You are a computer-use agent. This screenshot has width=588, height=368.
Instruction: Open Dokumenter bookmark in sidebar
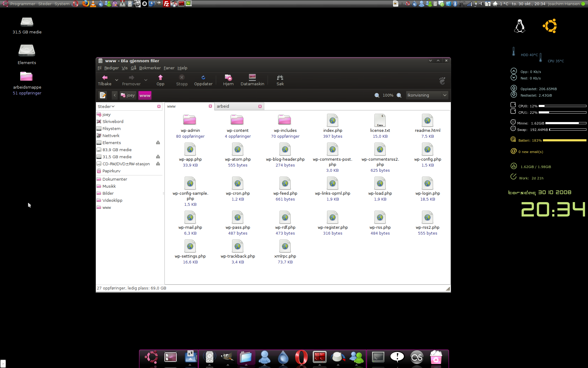click(115, 179)
